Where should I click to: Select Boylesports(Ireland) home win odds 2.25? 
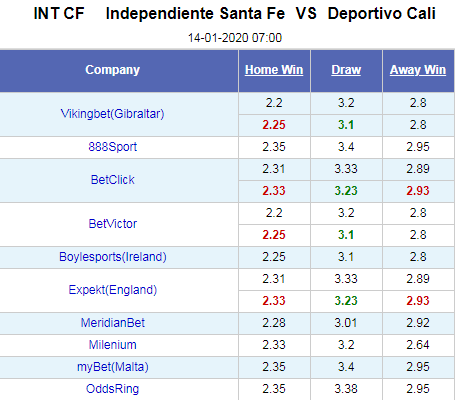coord(274,257)
